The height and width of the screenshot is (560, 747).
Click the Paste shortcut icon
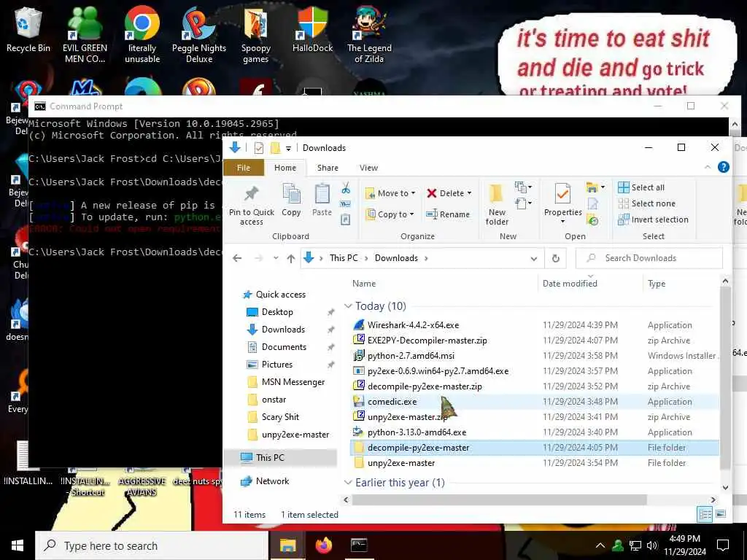pyautogui.click(x=345, y=219)
